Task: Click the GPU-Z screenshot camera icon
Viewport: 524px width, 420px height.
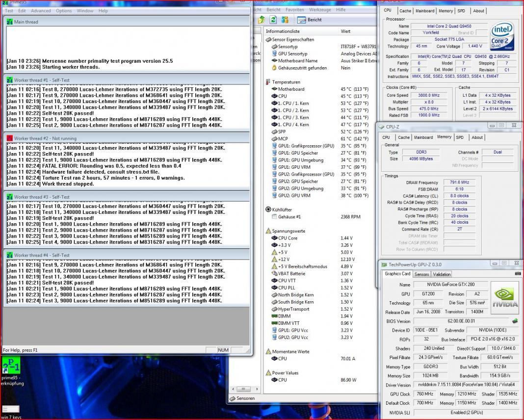Action: click(x=518, y=273)
